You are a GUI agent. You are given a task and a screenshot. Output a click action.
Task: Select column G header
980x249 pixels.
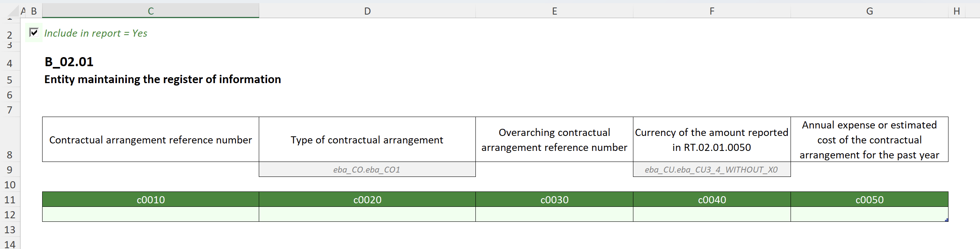pos(869,11)
